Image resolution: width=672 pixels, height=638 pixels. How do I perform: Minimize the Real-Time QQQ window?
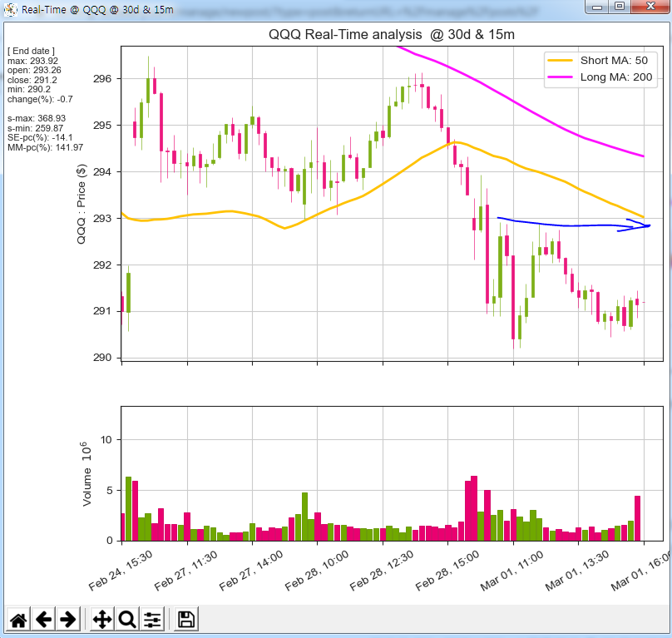(597, 7)
